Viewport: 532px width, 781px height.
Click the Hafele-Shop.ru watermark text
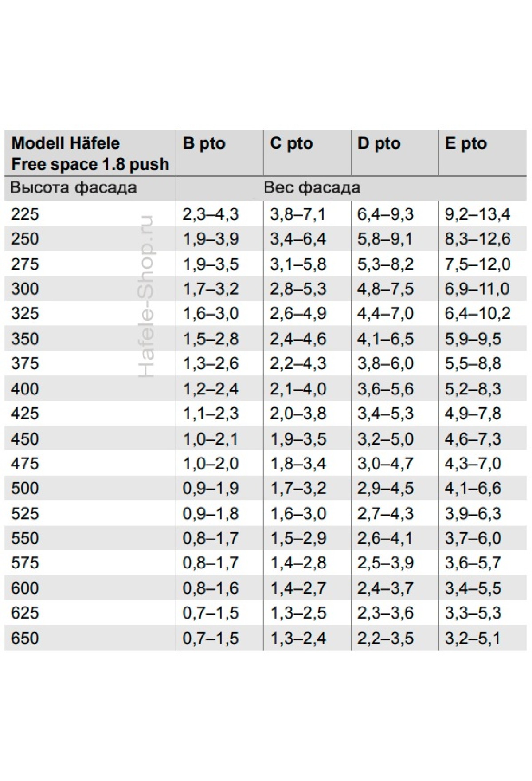[146, 296]
